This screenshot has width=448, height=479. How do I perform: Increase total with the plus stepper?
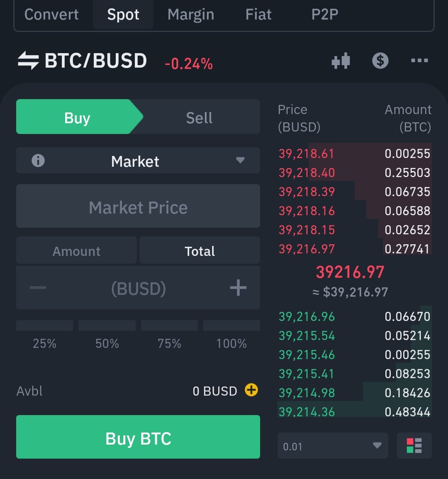[238, 288]
